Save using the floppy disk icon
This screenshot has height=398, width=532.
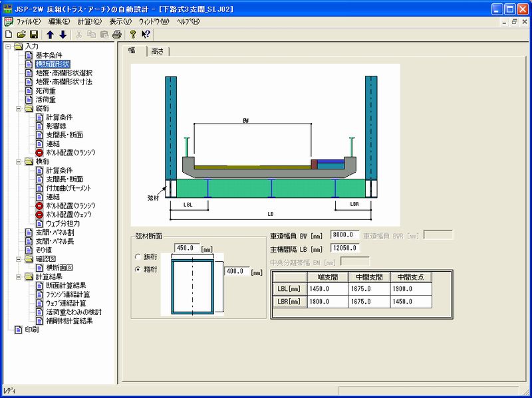pos(33,34)
